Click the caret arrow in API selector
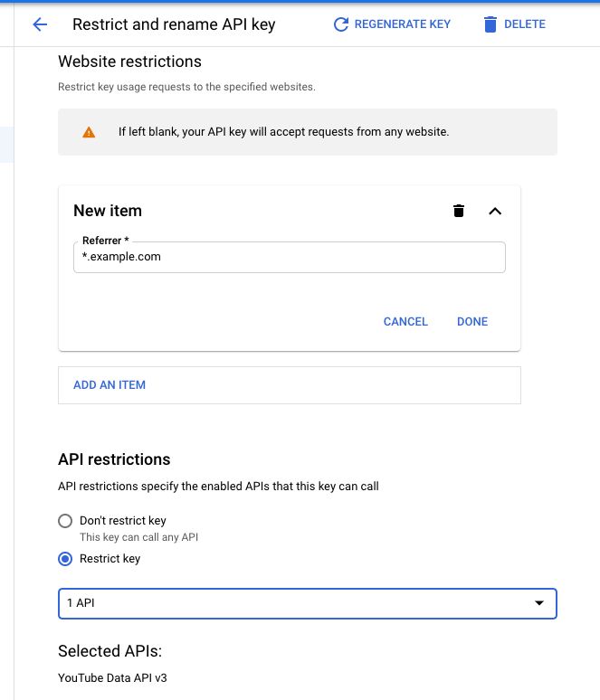The image size is (600, 700). [x=539, y=603]
